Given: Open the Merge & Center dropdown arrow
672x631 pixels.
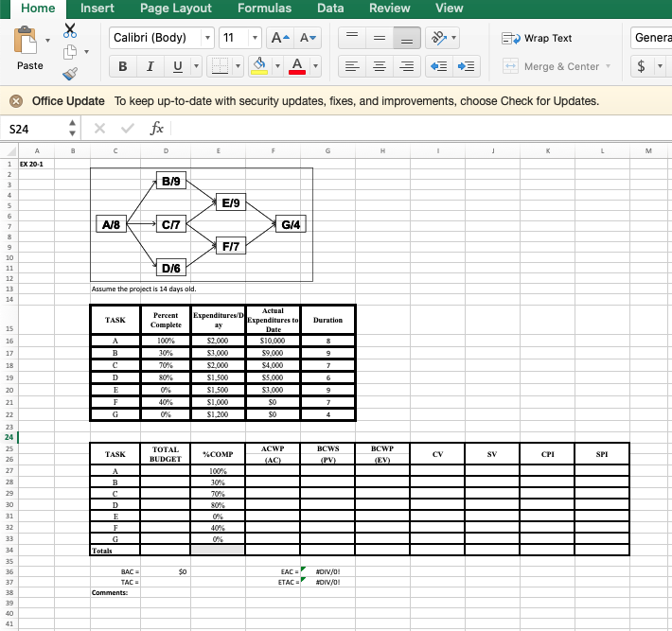Looking at the screenshot, I should (x=608, y=66).
